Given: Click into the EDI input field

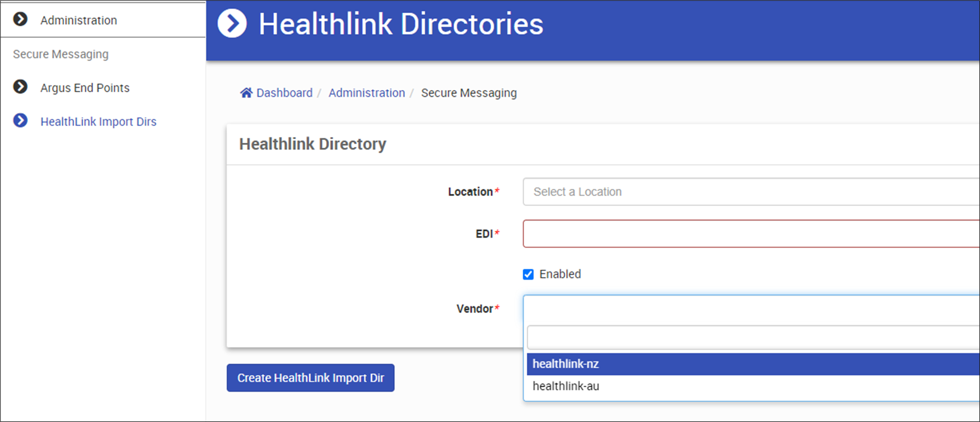Looking at the screenshot, I should [751, 233].
